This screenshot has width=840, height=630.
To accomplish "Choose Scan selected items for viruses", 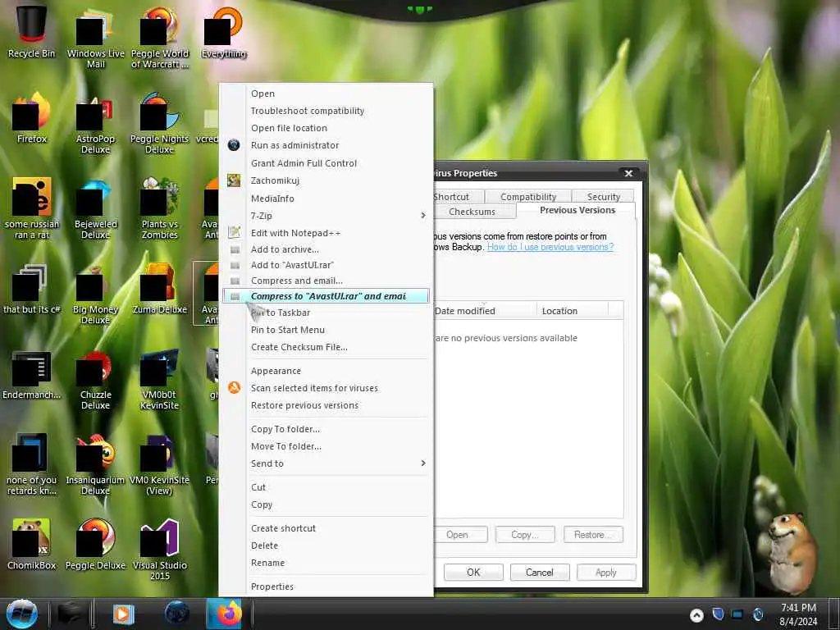I will pos(326,388).
